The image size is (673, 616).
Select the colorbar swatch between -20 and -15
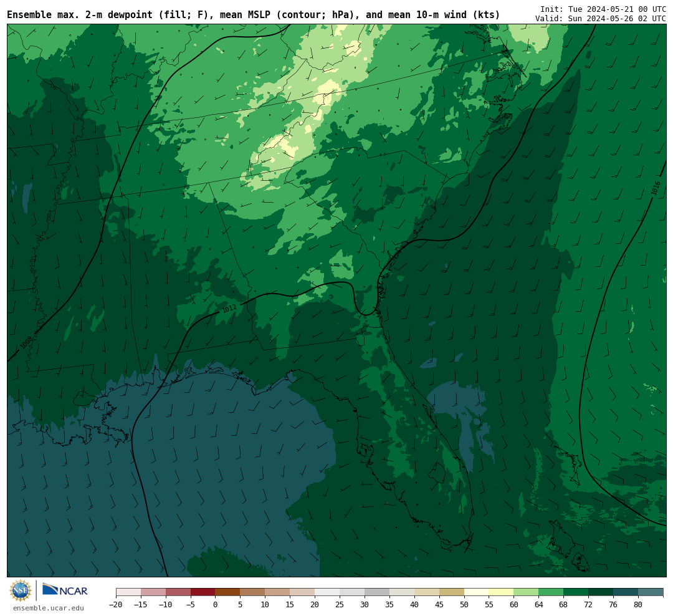pyautogui.click(x=128, y=592)
